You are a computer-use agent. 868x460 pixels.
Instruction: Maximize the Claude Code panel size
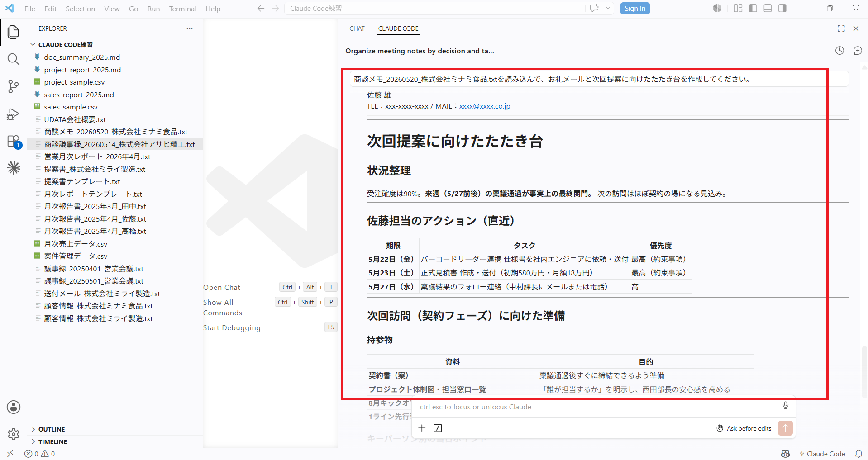coord(841,28)
